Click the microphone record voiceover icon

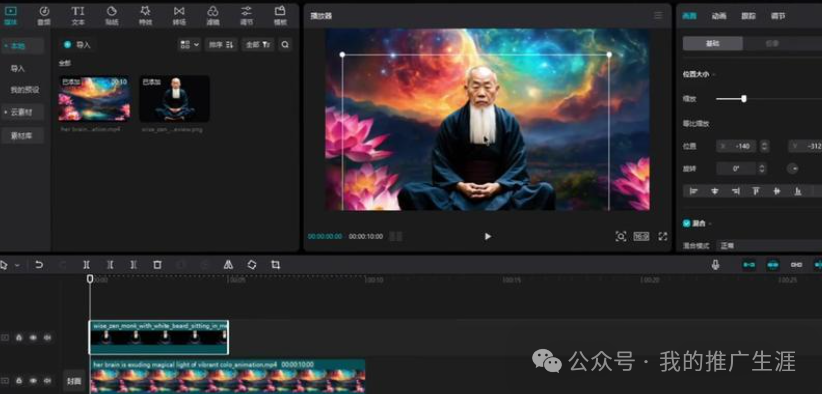(715, 265)
